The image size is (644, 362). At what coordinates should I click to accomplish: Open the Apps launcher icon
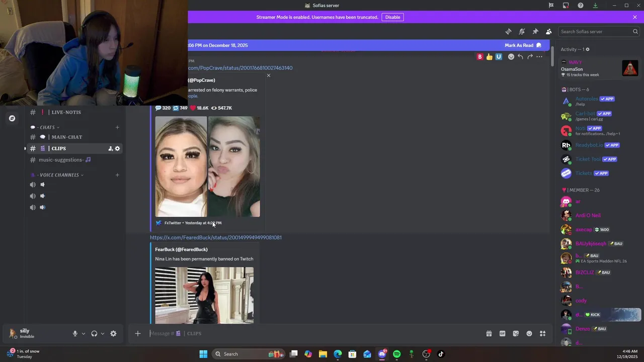point(543,333)
